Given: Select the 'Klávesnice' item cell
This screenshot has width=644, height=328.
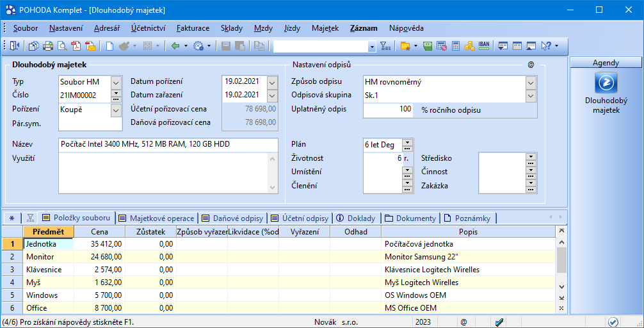Looking at the screenshot, I should coord(49,270).
